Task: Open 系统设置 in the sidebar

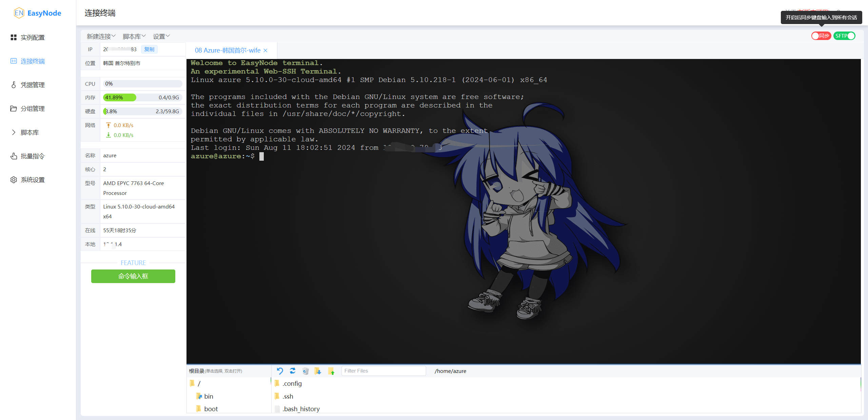Action: tap(33, 180)
